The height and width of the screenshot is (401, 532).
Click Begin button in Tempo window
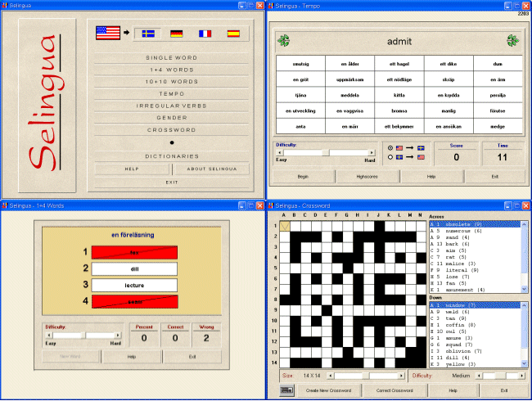[x=303, y=177]
